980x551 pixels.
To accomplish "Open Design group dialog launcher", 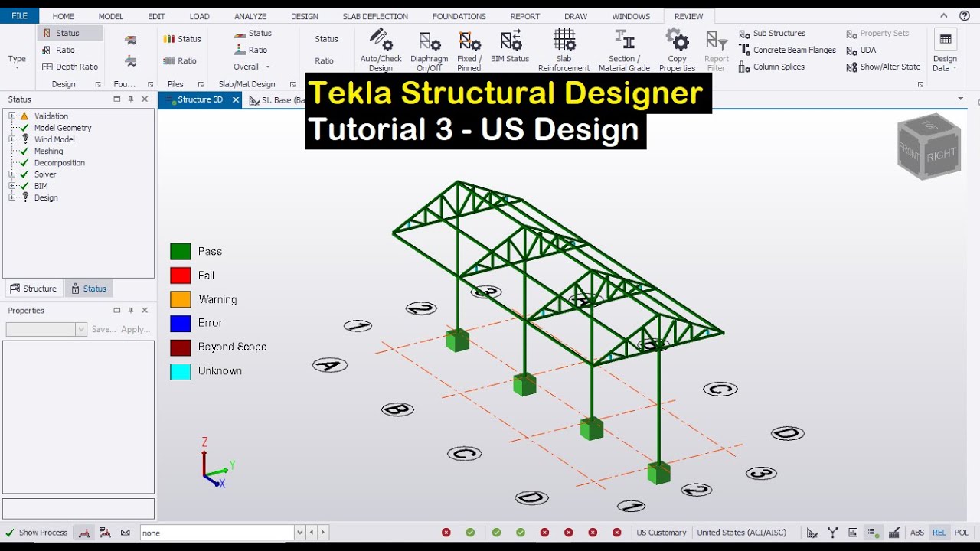I will pos(98,84).
